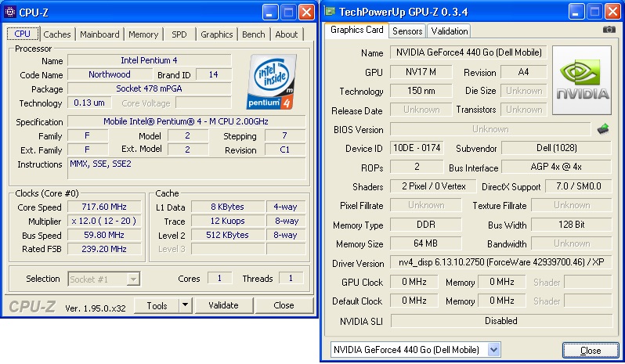Click the Close button at GPU-Z bottom
Viewport: 625px width, 364px height.
pyautogui.click(x=591, y=350)
